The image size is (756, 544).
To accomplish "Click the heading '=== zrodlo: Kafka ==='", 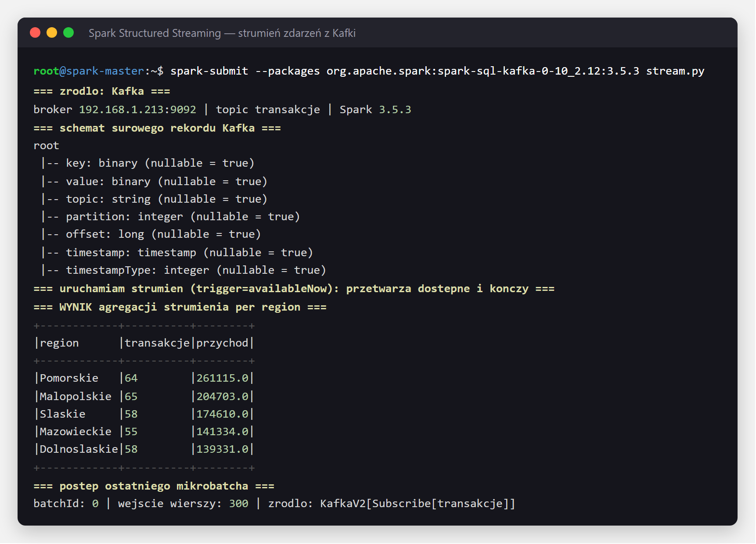I will pos(102,91).
